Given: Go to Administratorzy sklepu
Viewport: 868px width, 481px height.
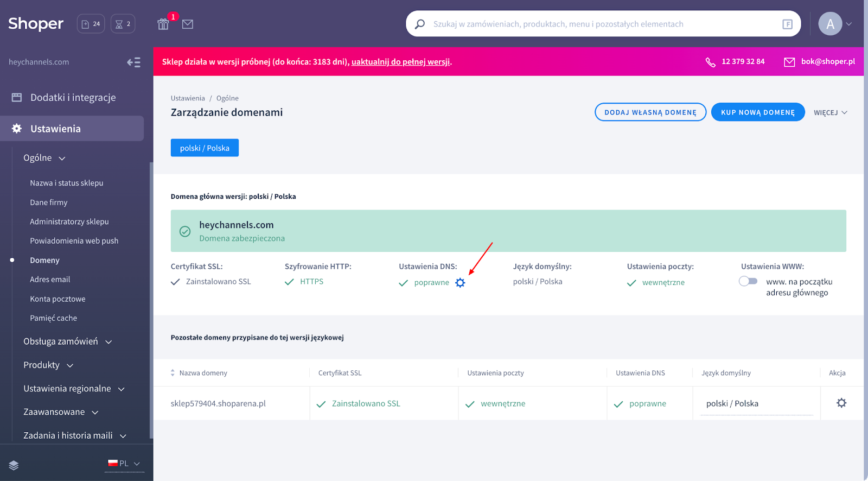Looking at the screenshot, I should coord(69,221).
